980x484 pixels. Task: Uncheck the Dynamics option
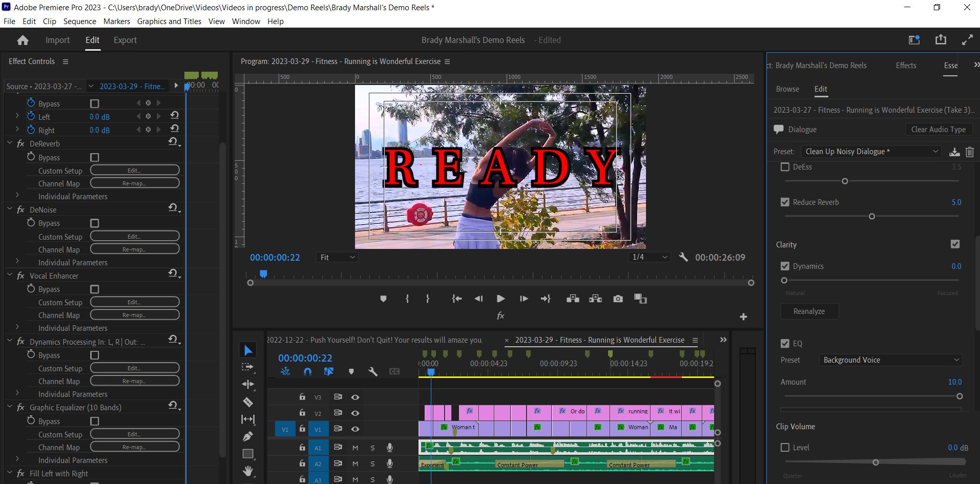(x=785, y=266)
